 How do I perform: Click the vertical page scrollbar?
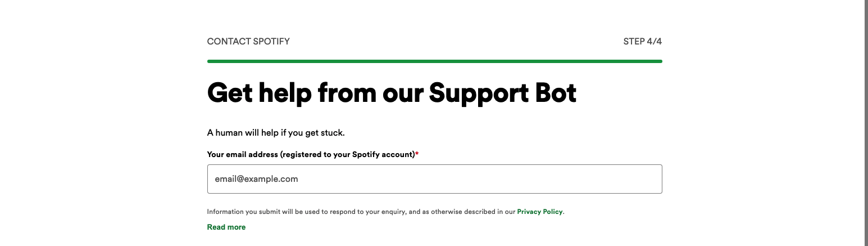865,123
